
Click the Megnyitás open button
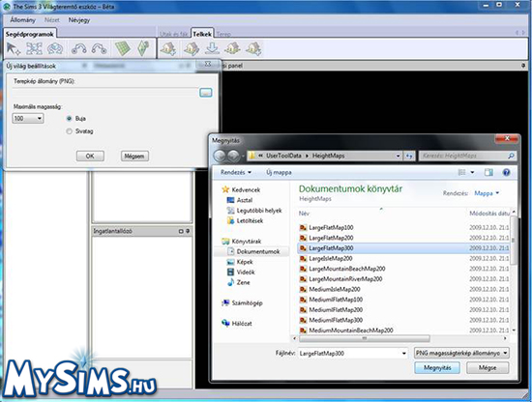tap(437, 368)
